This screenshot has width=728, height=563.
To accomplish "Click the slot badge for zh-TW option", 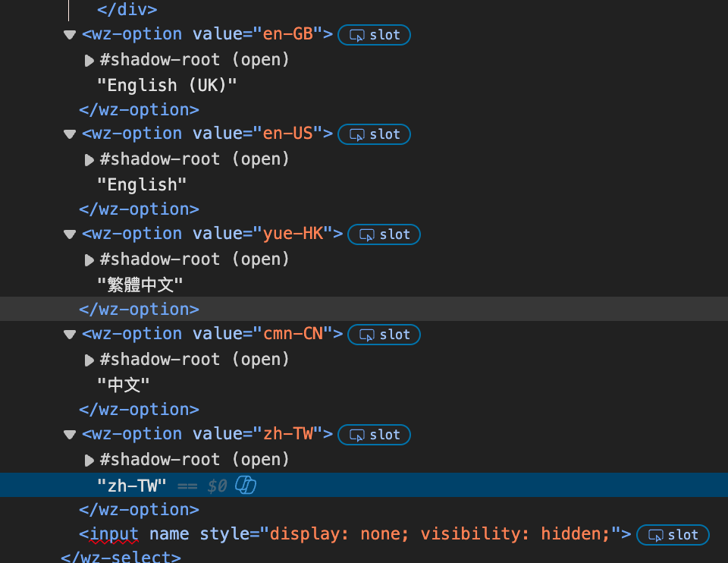I will (374, 435).
